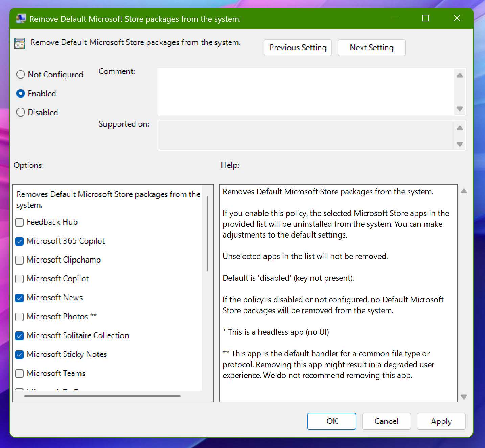Check the Microsoft Photos checkbox
This screenshot has height=448, width=485.
click(19, 317)
